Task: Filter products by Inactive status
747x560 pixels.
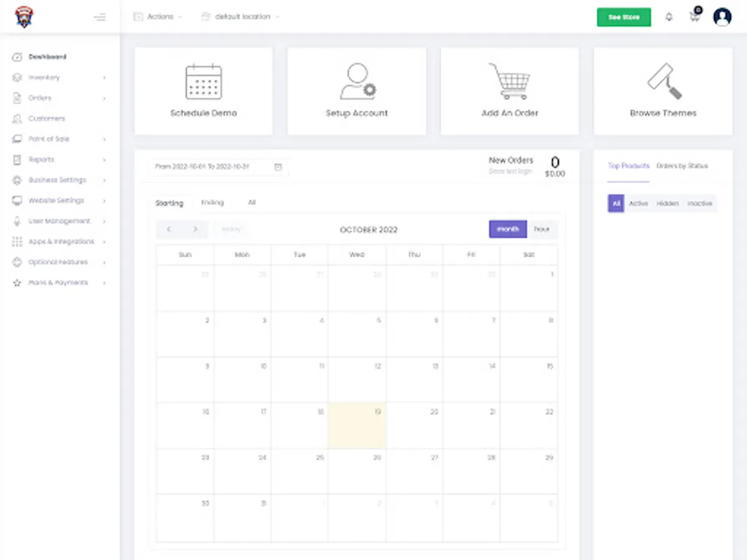Action: click(x=700, y=203)
